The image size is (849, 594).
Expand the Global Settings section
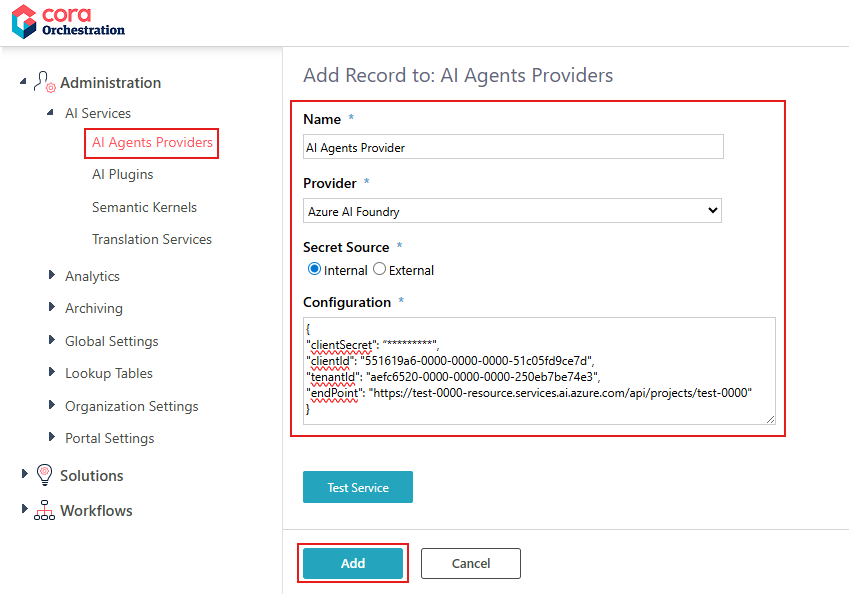pos(52,340)
